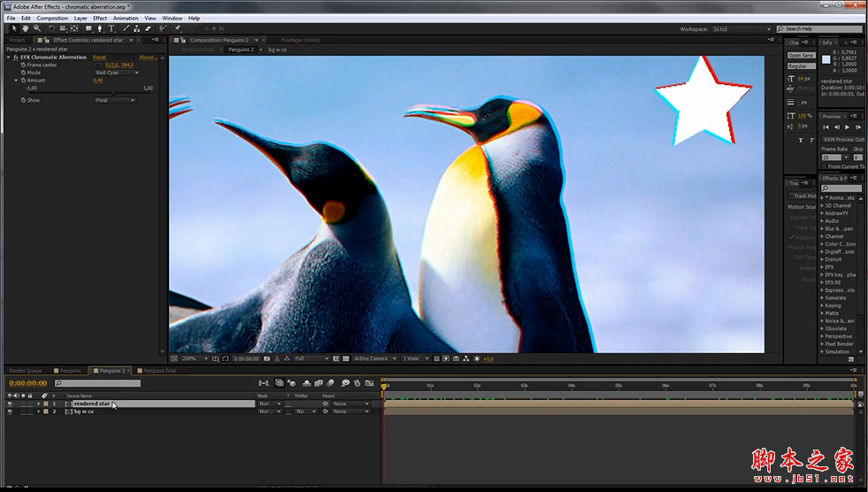Select the Horizontal Type tool
Screen dimensions: 868x492
pyautogui.click(x=111, y=28)
